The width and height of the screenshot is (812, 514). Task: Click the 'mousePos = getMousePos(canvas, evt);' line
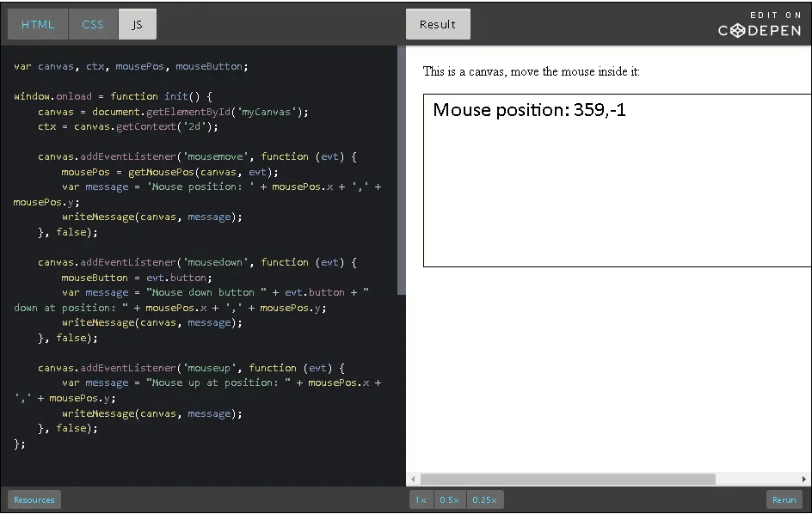(169, 172)
